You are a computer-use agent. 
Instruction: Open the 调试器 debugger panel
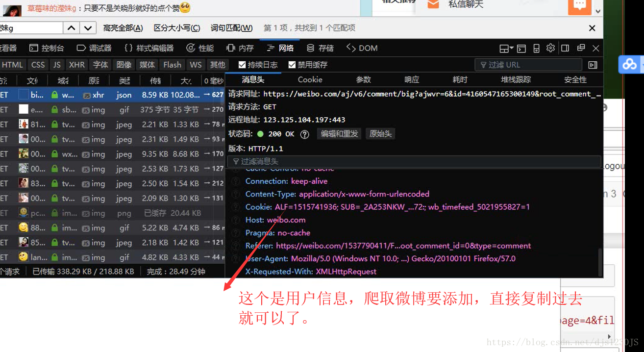coord(94,48)
